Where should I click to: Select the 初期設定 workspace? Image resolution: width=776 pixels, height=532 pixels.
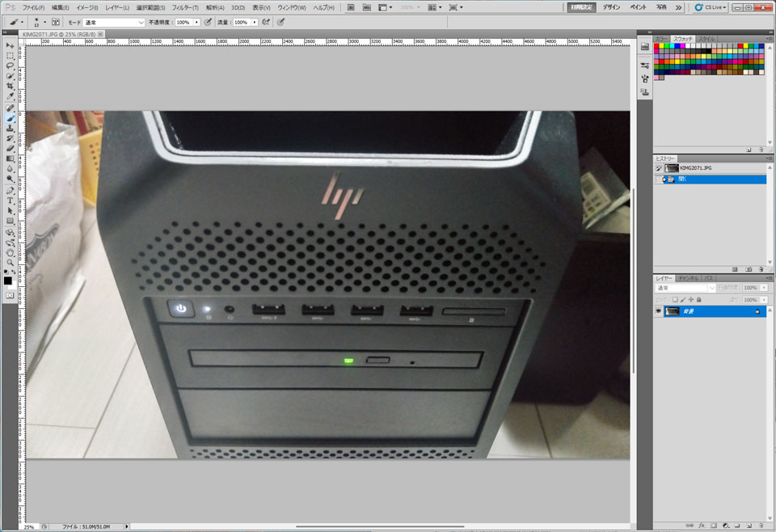point(581,7)
